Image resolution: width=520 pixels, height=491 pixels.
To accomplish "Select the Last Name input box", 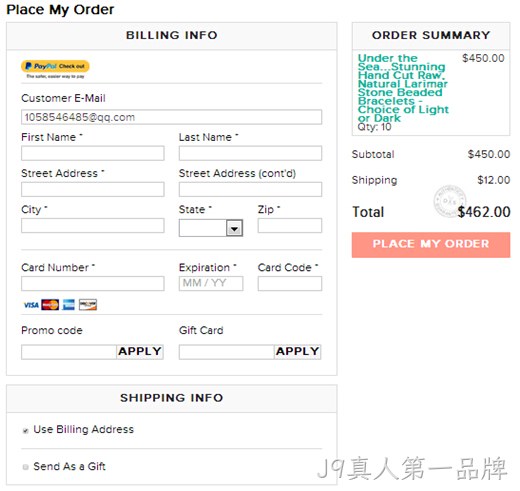I will 250,153.
